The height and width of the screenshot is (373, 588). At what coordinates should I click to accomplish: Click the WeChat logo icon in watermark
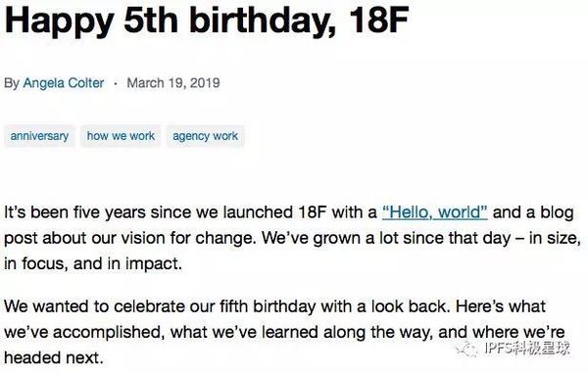click(466, 350)
